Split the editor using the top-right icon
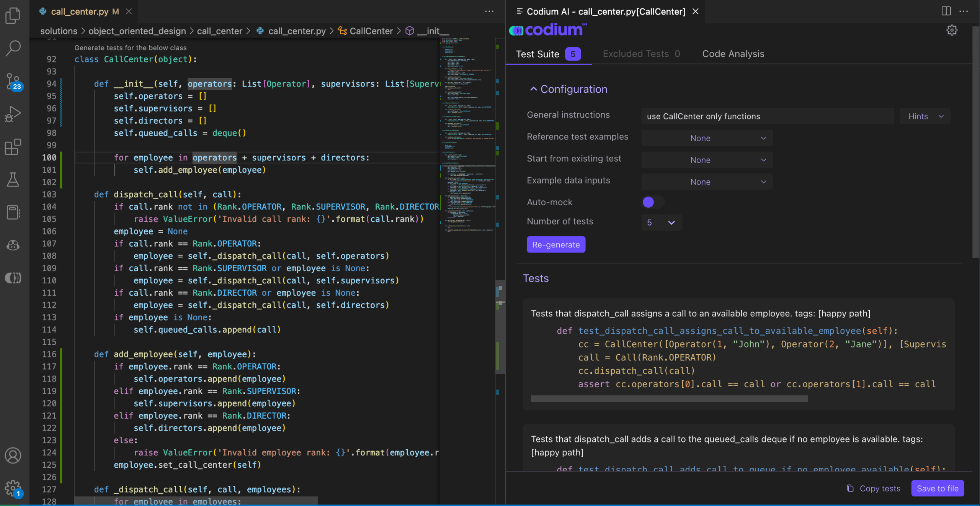Screen dimensions: 980x506 point(946,11)
